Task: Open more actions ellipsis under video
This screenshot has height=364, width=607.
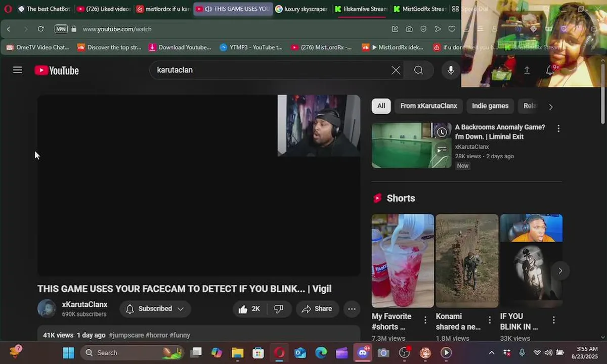Action: [x=352, y=309]
